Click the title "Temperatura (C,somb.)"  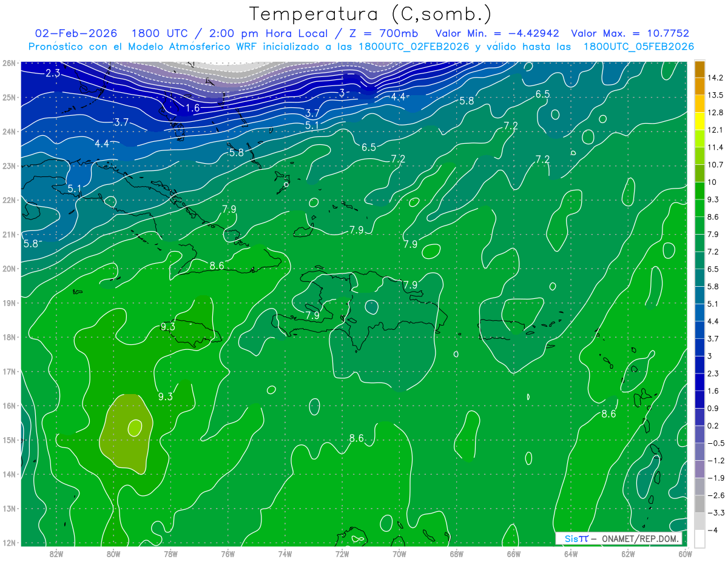click(x=371, y=15)
